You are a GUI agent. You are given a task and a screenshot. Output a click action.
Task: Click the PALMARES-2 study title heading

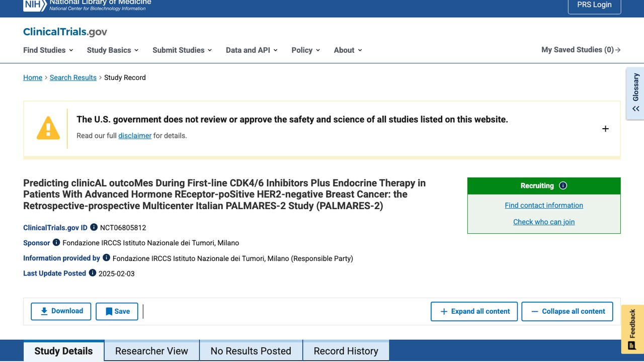(224, 194)
